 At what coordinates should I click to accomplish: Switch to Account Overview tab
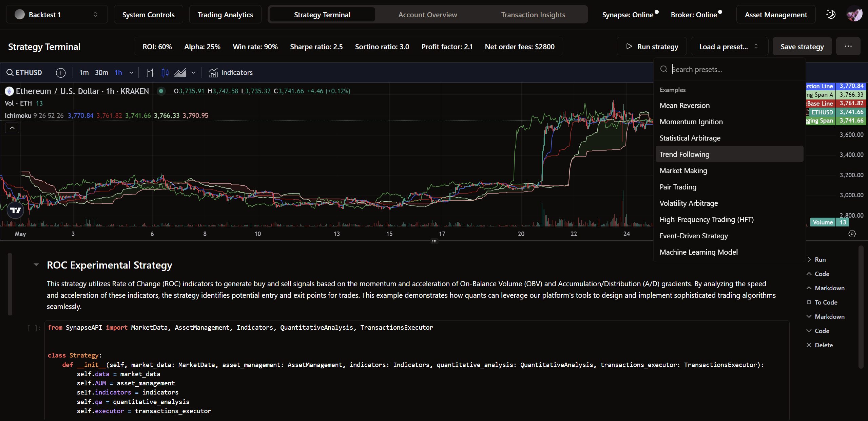coord(427,15)
